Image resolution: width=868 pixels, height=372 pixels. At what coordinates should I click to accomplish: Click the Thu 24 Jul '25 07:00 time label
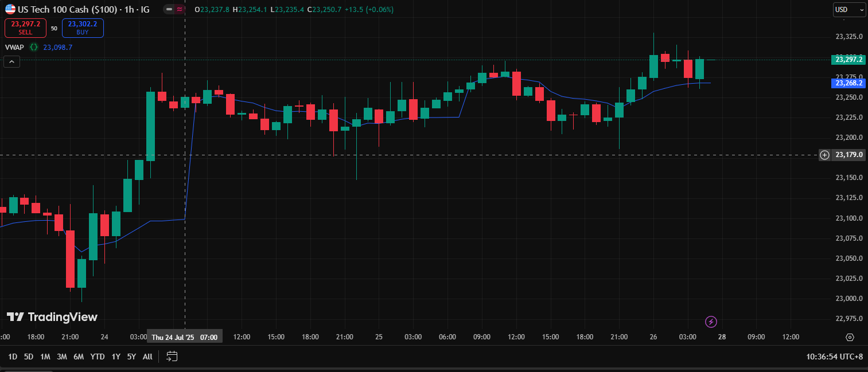[x=185, y=337]
